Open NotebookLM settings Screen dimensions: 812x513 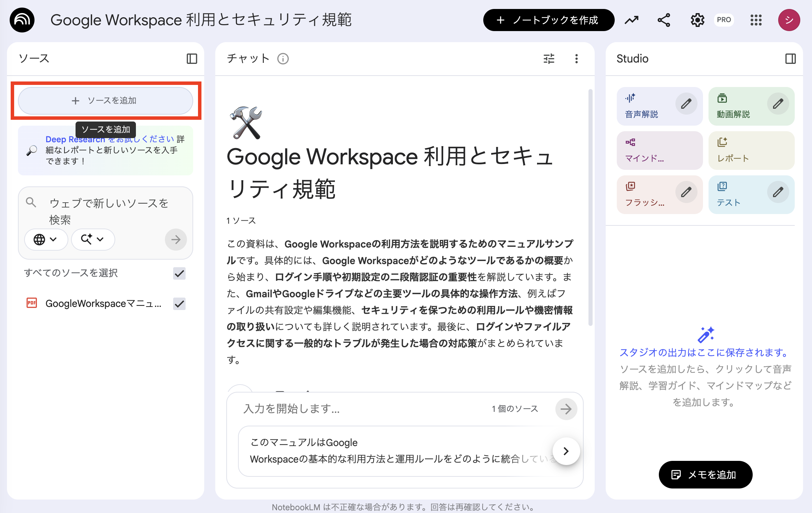point(697,20)
